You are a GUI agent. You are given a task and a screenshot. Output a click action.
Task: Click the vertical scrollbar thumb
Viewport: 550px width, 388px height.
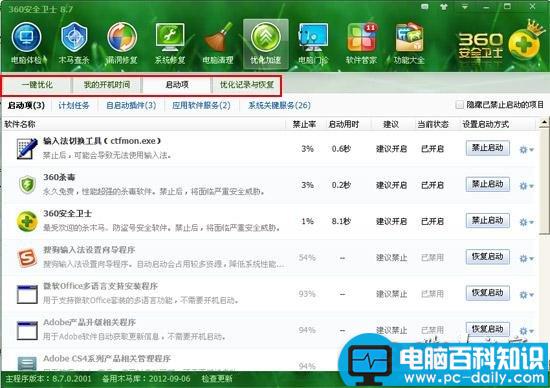pyautogui.click(x=544, y=181)
